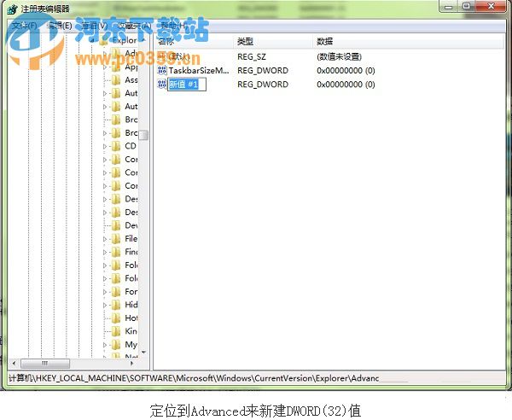Viewport: 512px width, 420px height.
Task: Select the CD key label in tree
Action: (x=131, y=146)
